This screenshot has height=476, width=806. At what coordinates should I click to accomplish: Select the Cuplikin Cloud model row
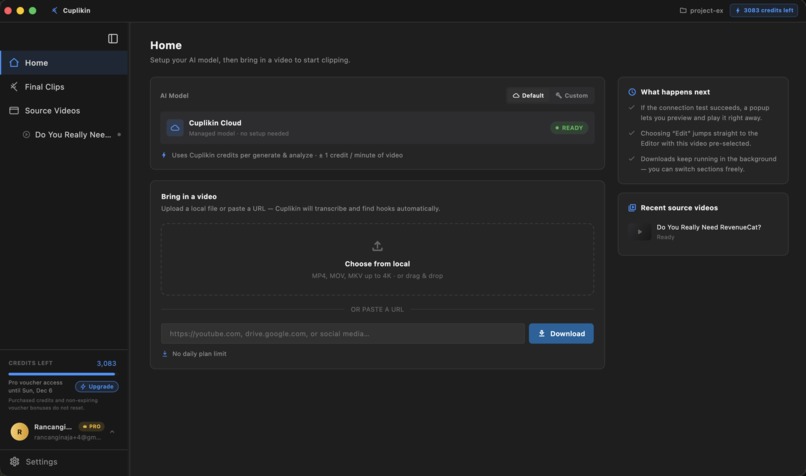click(x=377, y=128)
